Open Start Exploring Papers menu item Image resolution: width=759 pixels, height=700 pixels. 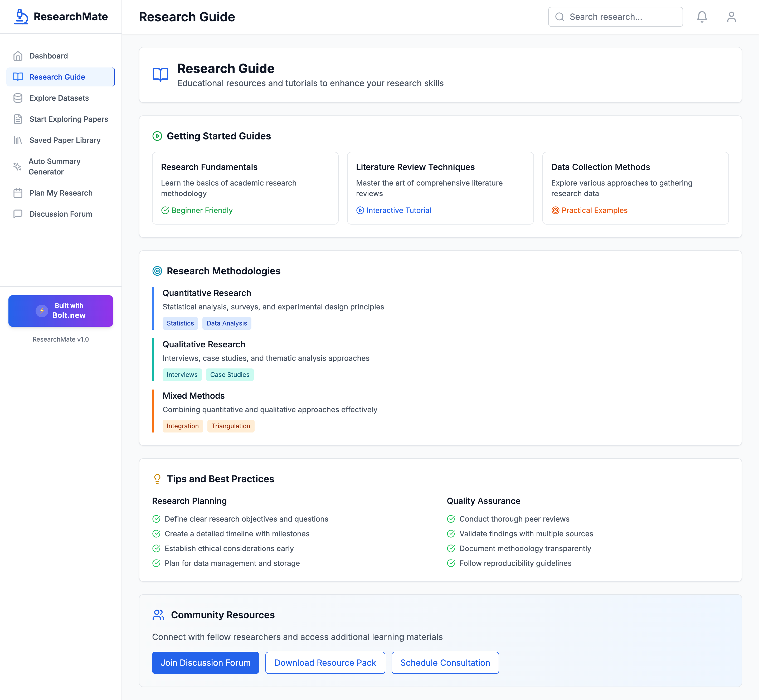coord(69,119)
